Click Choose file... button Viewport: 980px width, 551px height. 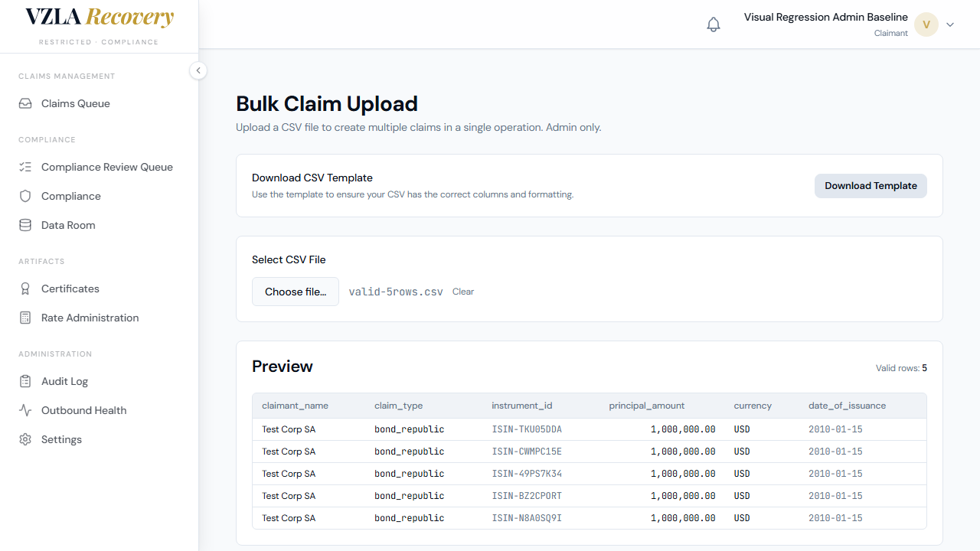click(296, 292)
